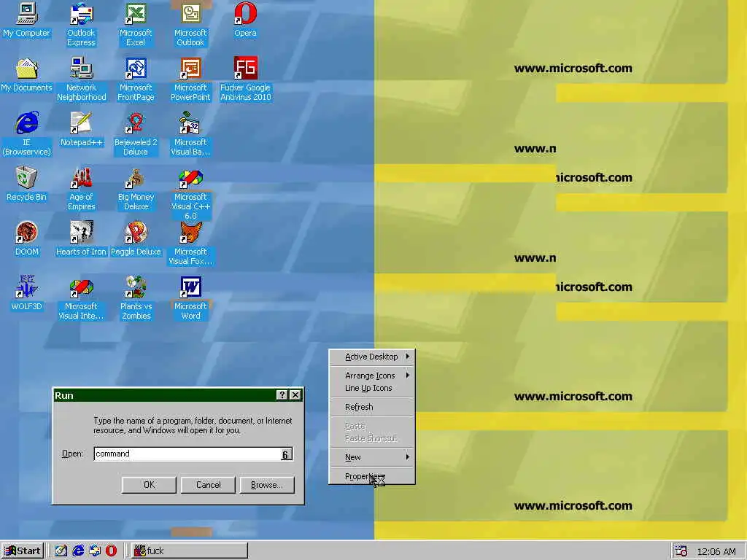Image resolution: width=747 pixels, height=560 pixels.
Task: Click Browse... in the Run dialog
Action: (267, 485)
